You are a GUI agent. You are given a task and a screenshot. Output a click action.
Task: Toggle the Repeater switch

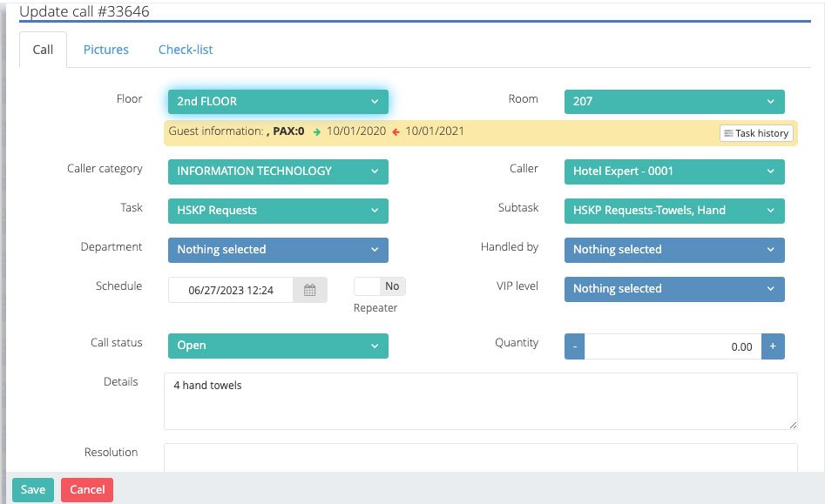(380, 286)
